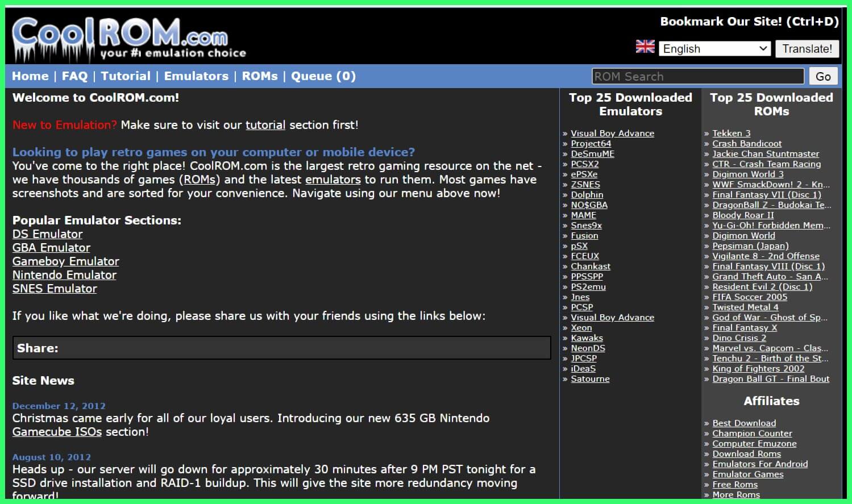Click the Share: box

coord(282,348)
